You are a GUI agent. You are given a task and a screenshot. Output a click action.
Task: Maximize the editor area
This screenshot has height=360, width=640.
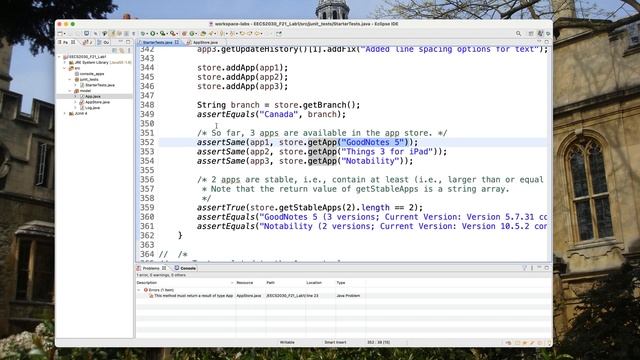(547, 42)
